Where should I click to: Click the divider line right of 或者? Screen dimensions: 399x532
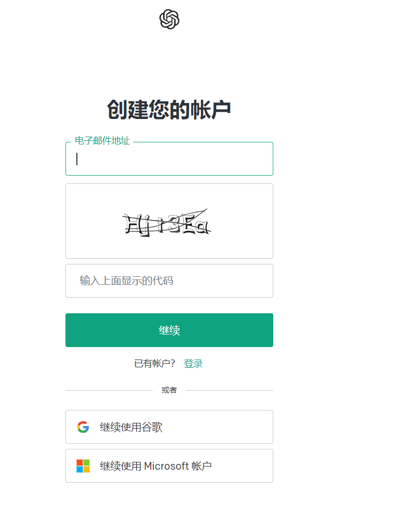point(230,391)
